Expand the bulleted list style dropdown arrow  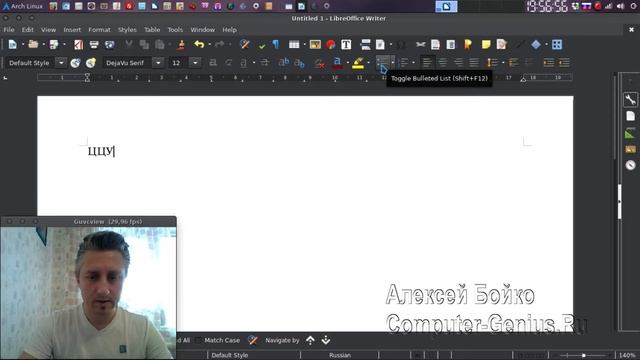click(393, 62)
